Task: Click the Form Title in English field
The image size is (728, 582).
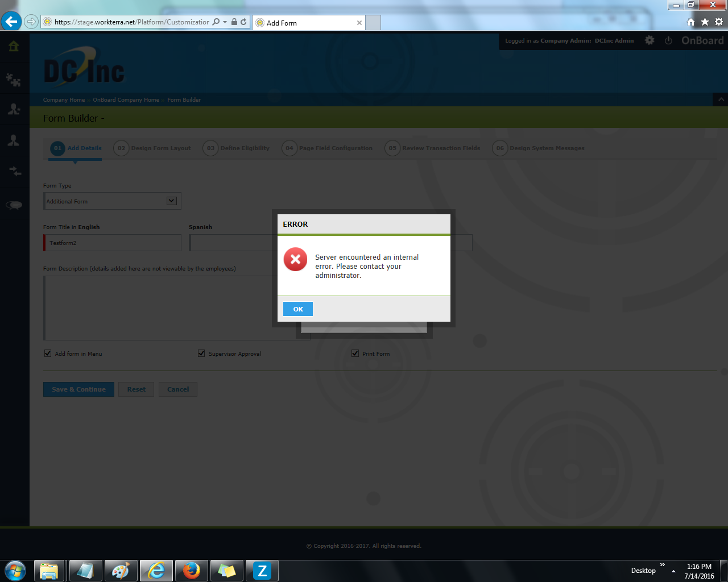Action: [113, 243]
